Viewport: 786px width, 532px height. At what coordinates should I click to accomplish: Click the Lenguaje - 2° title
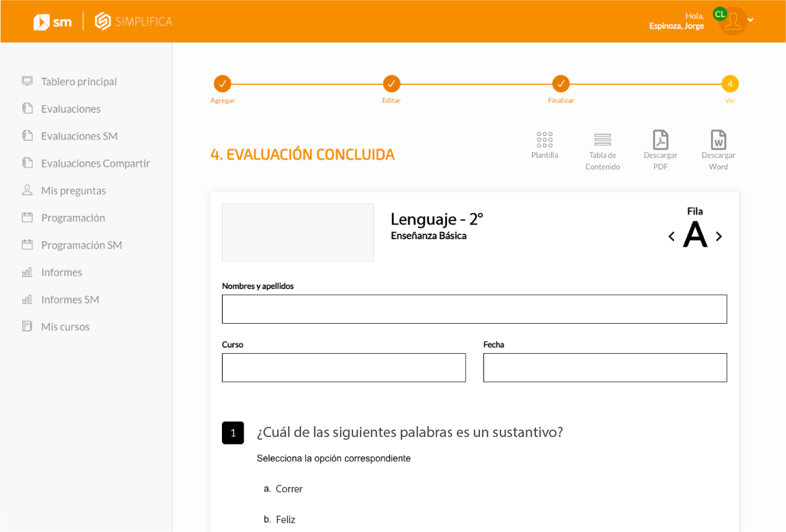437,219
